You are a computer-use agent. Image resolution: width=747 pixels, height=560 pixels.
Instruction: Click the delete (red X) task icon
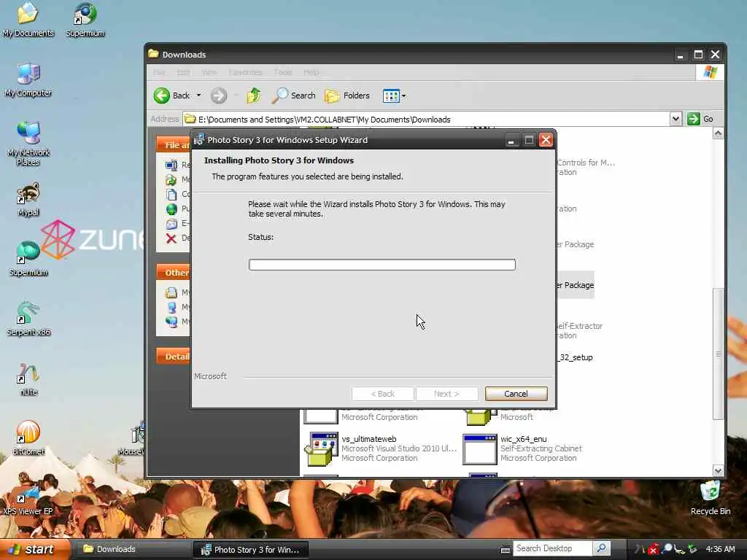[171, 238]
